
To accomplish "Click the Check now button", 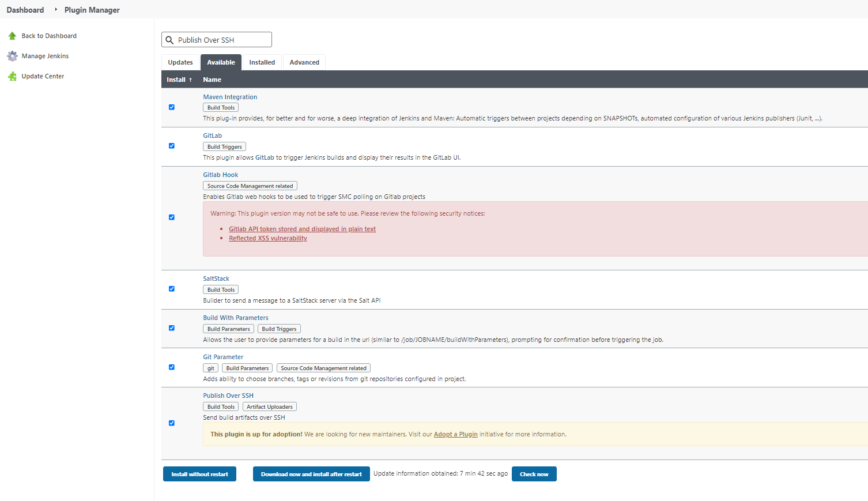I will (534, 474).
